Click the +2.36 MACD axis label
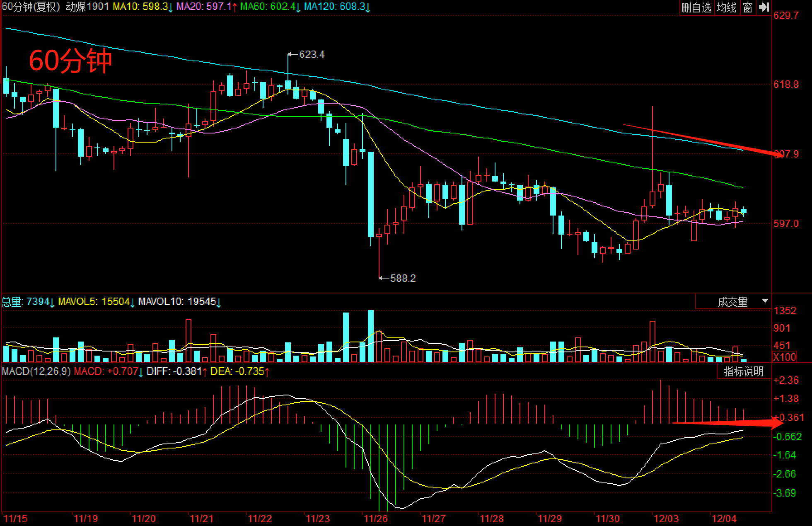Screen dimensions: 812x526 [786, 381]
